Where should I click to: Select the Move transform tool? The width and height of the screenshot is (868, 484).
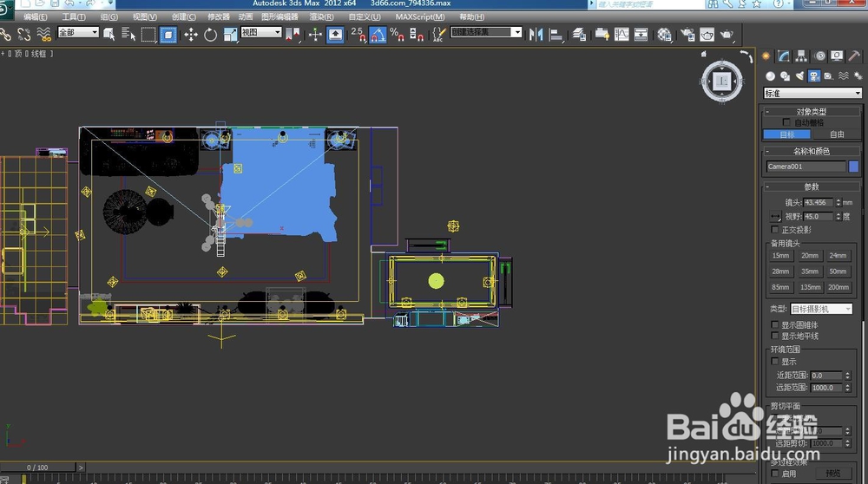point(191,35)
